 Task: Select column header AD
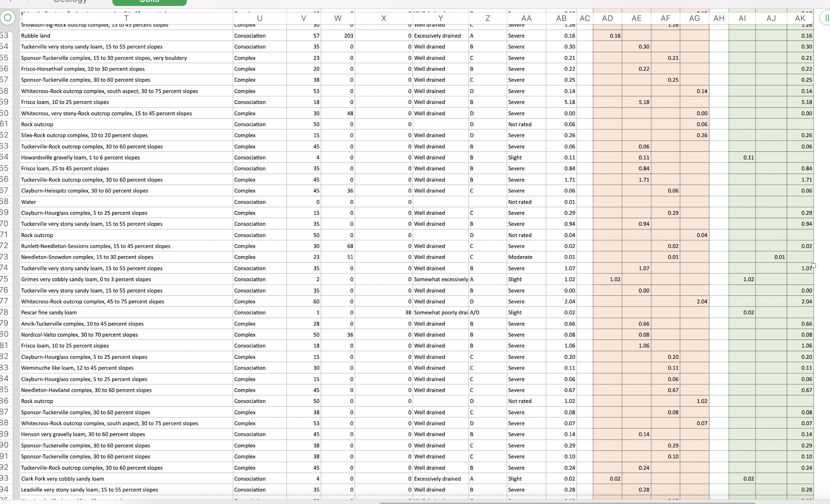coord(607,18)
